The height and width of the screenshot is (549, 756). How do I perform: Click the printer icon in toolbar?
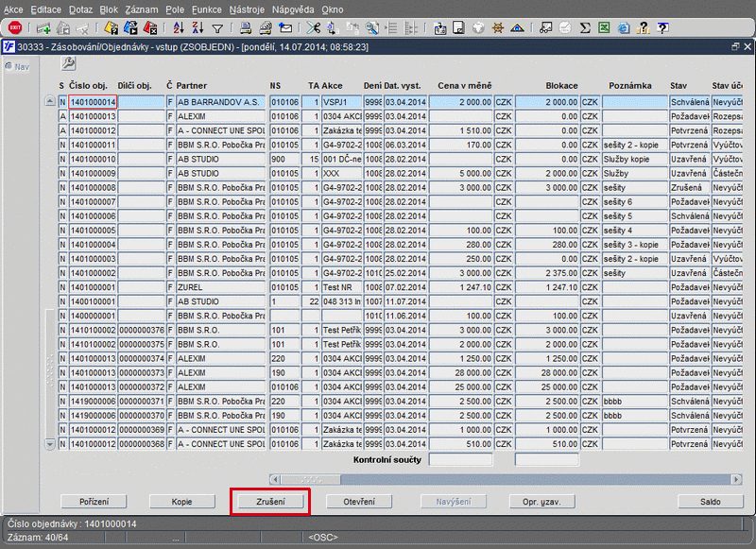click(245, 28)
